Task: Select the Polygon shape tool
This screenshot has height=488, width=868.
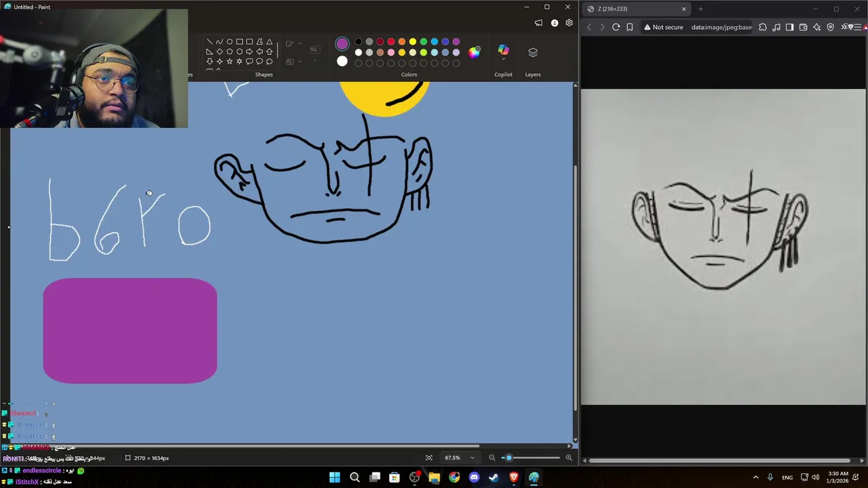Action: [259, 41]
